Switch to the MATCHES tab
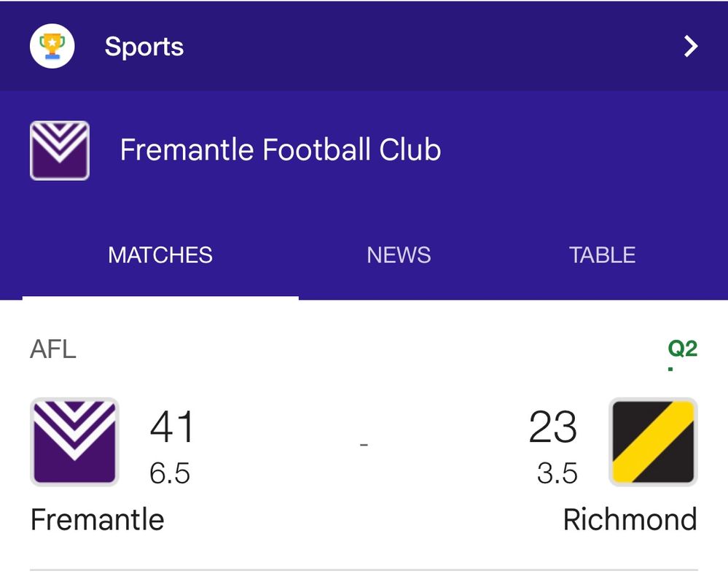The height and width of the screenshot is (579, 728). (160, 255)
